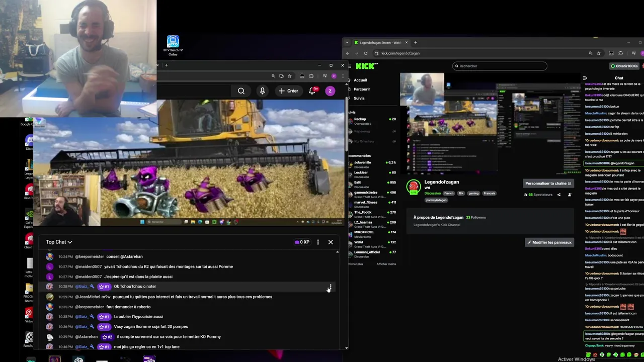Open Reckup followed channel
Screen dimensions: 644x362
pos(372,121)
